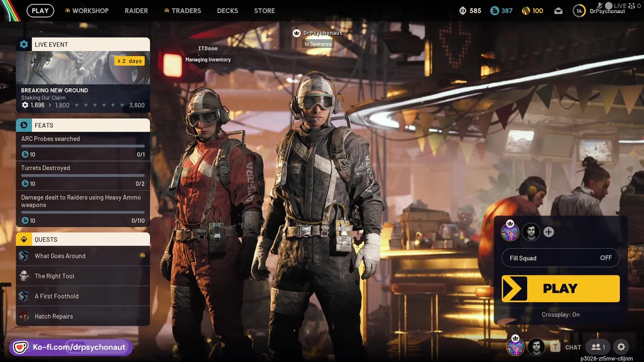The image size is (644, 362).
Task: Click the level 14 badge
Action: pyautogui.click(x=579, y=11)
